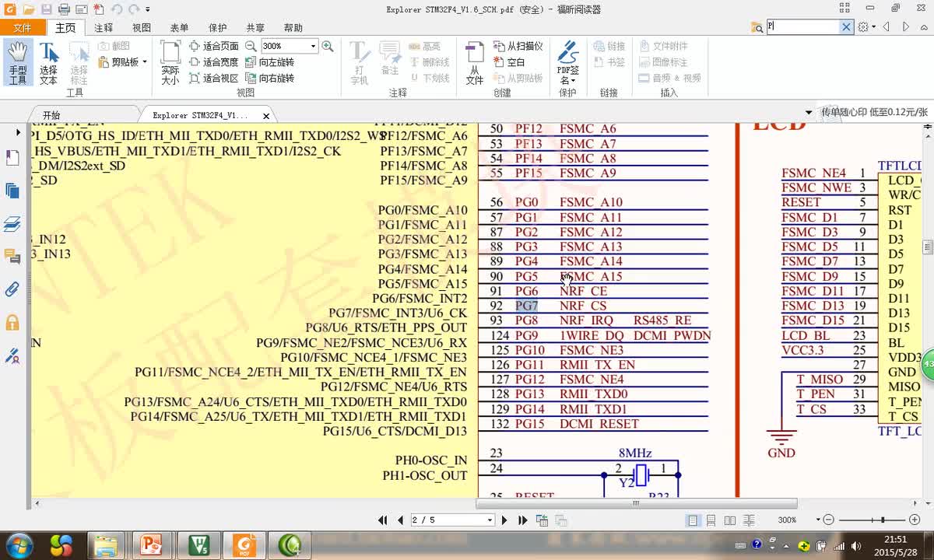This screenshot has width=934, height=560.
Task: Go to next search result arrow
Action: (x=905, y=26)
